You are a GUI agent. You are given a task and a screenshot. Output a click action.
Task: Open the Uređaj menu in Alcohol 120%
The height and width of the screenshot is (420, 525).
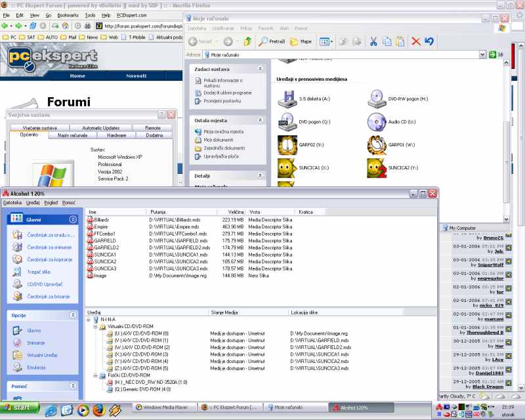click(33, 203)
